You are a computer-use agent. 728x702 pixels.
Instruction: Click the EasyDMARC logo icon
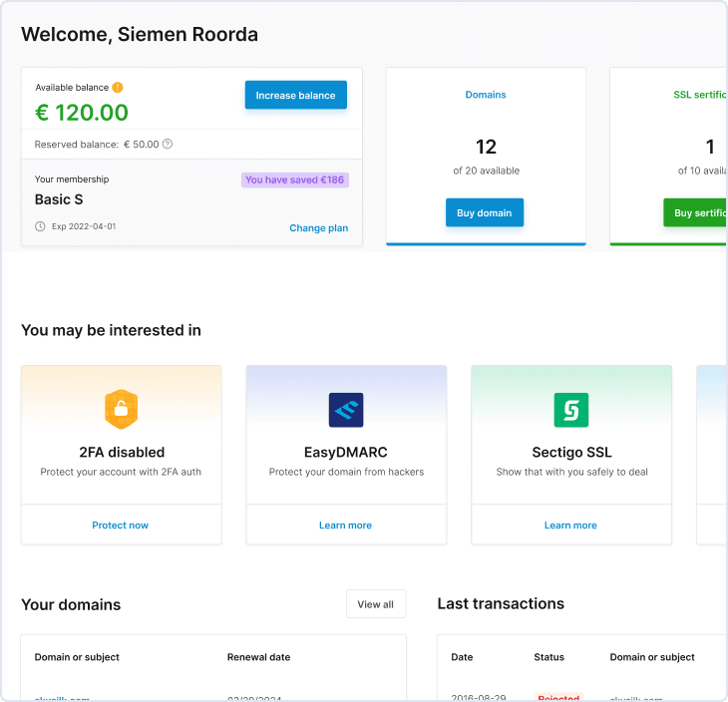tap(346, 409)
